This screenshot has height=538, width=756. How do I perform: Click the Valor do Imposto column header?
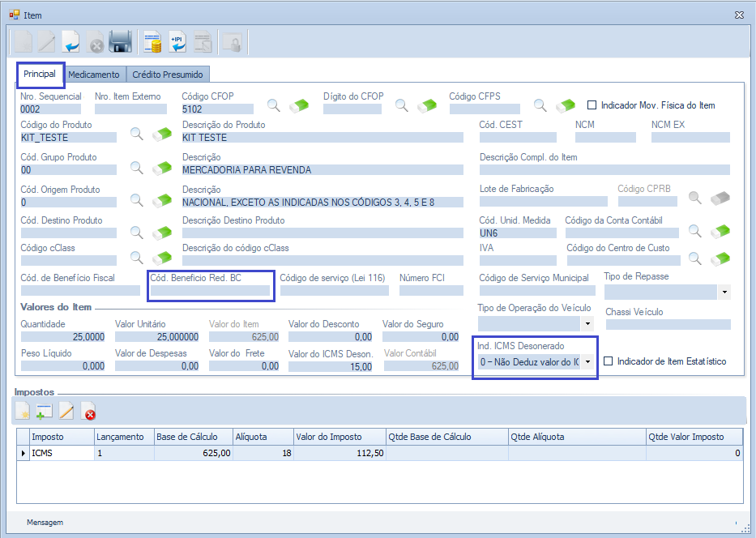pos(328,437)
